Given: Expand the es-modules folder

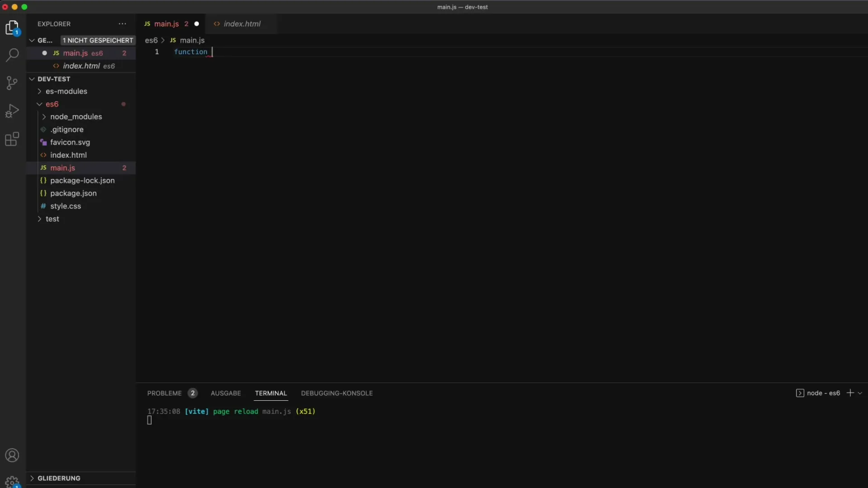Looking at the screenshot, I should 66,91.
